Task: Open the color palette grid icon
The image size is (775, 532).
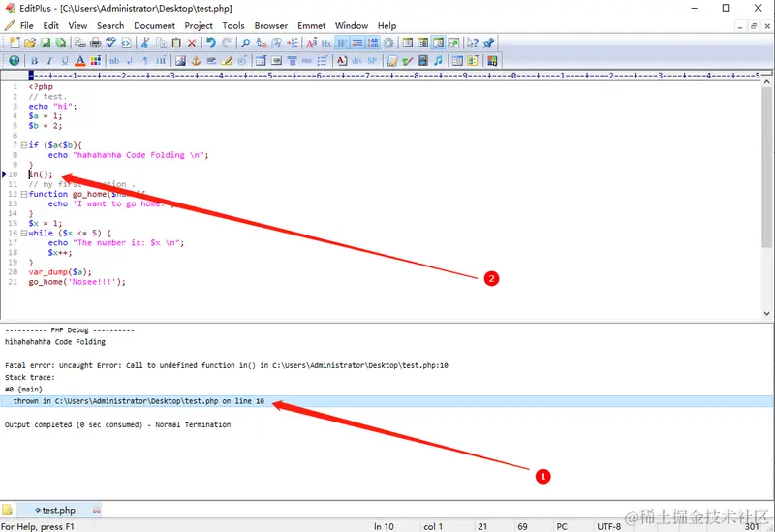Action: (95, 60)
